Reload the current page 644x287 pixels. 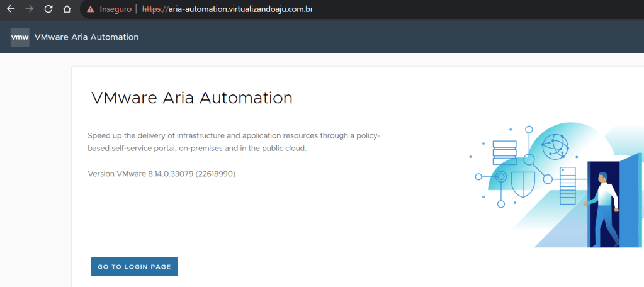click(x=48, y=9)
